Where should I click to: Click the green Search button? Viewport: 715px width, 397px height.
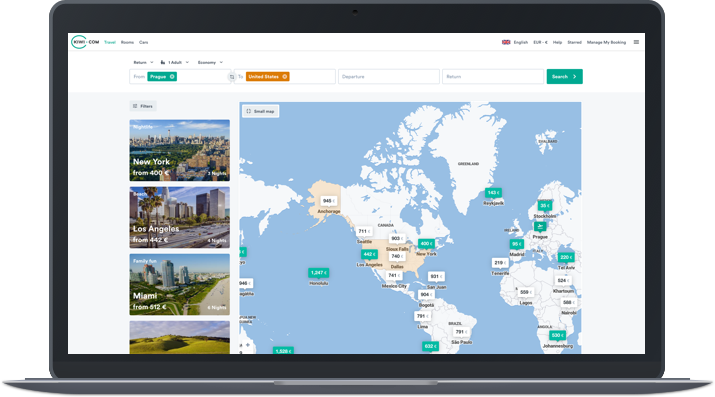coord(565,77)
